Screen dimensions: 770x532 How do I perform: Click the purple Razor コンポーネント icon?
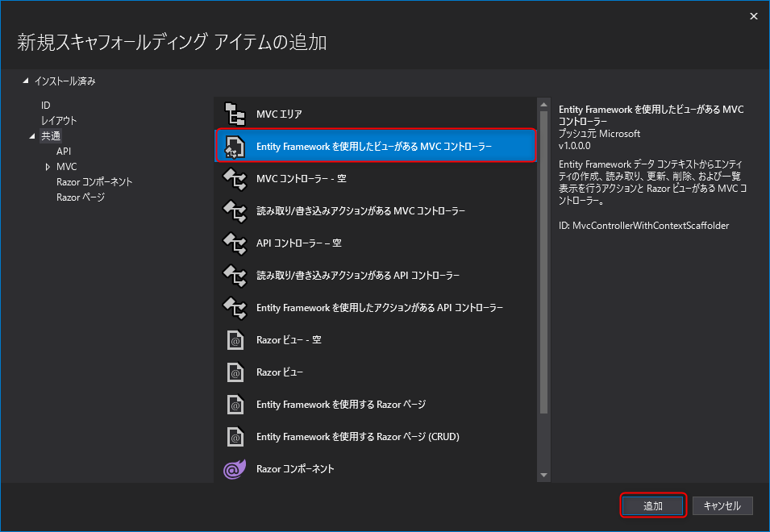tap(235, 468)
